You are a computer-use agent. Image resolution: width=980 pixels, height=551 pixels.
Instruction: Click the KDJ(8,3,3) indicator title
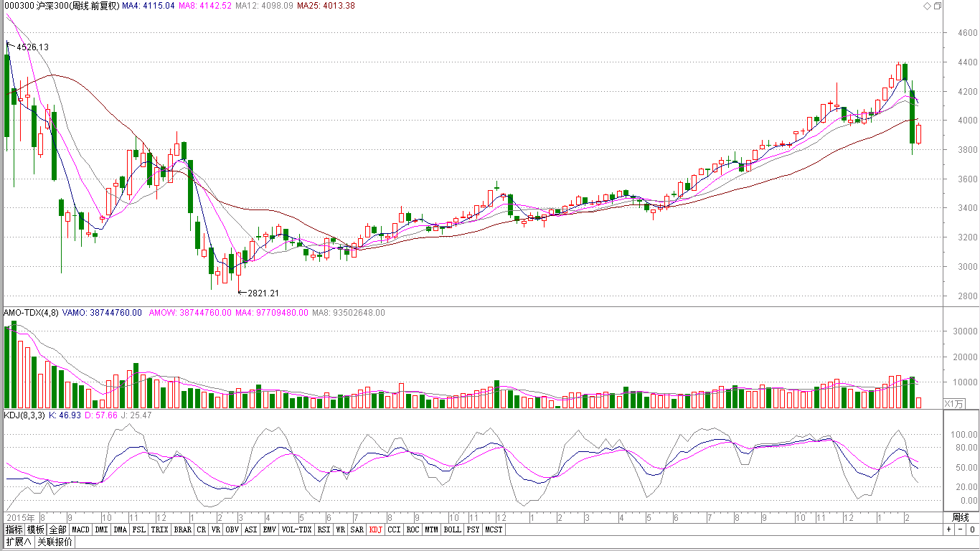click(x=24, y=415)
